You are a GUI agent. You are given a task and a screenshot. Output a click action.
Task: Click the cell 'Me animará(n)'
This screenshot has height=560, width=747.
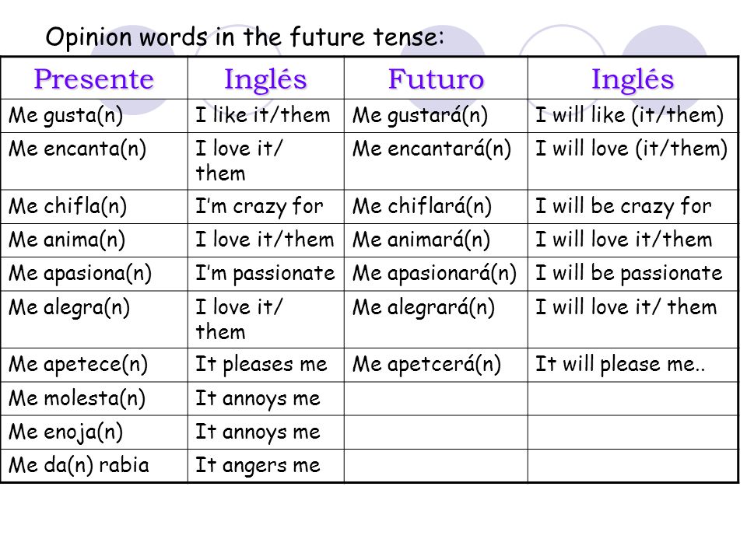(x=436, y=240)
